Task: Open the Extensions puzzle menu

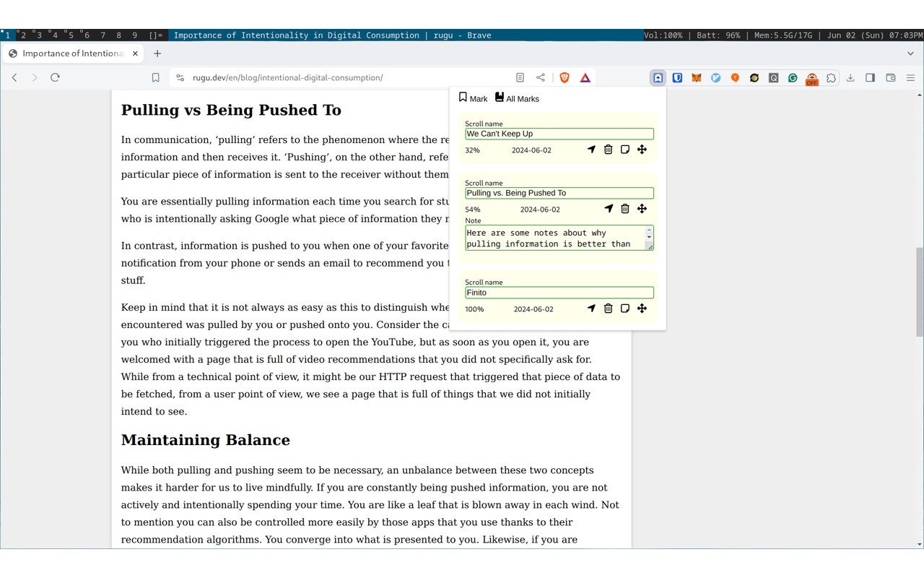Action: point(831,78)
